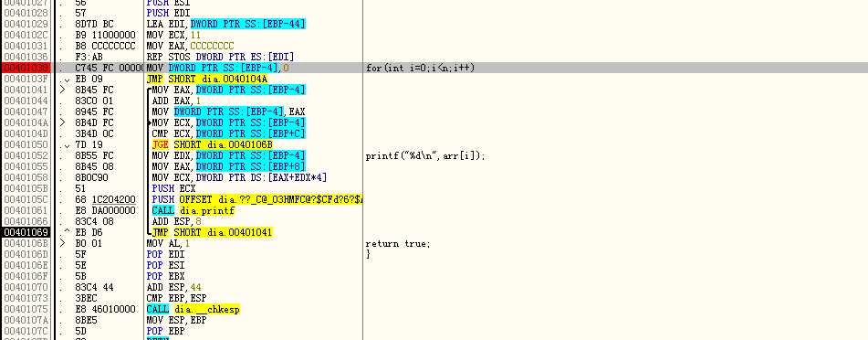Screen dimensions: 868x340
Task: Select the MOV DWORD PTR SS:[EBP-4],EAX instruction
Action: [x=228, y=112]
